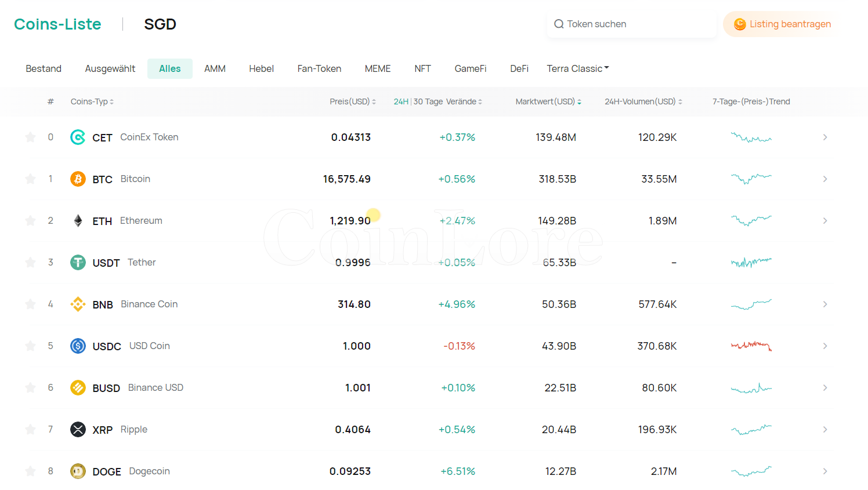Favorite BUSD with the star toggle
Screen dimensions: 868x490
tap(30, 387)
